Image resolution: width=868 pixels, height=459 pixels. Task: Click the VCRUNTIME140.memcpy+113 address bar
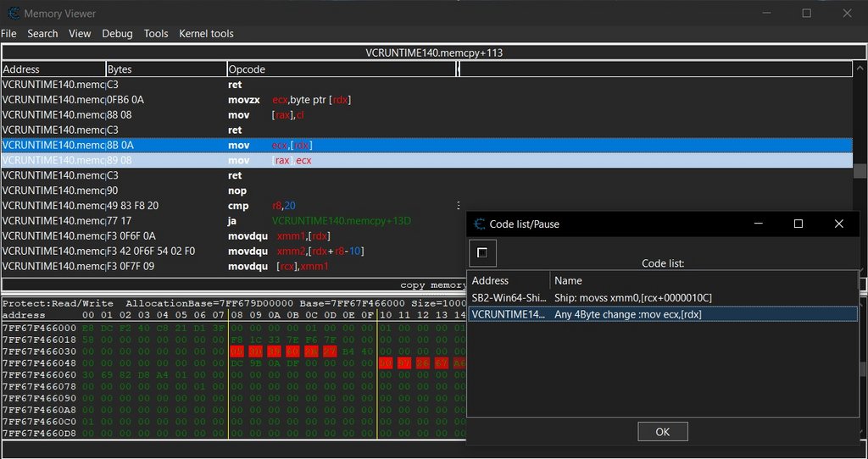click(x=434, y=53)
